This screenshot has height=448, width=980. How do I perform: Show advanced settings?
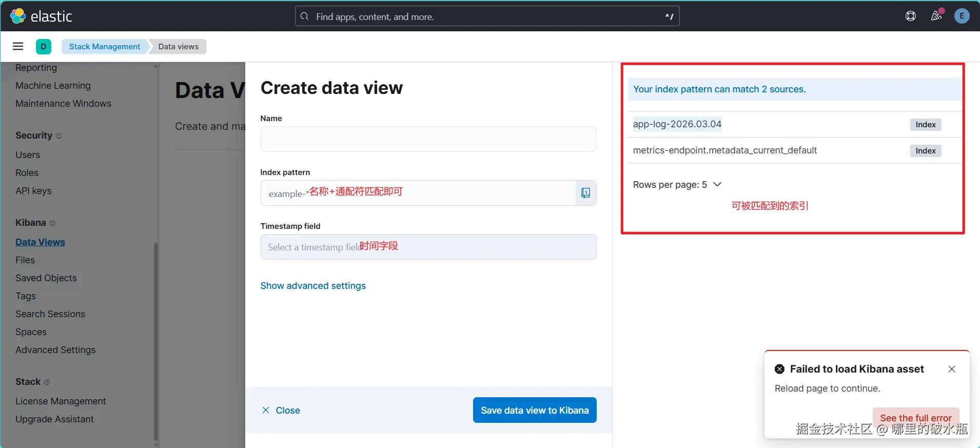tap(313, 286)
